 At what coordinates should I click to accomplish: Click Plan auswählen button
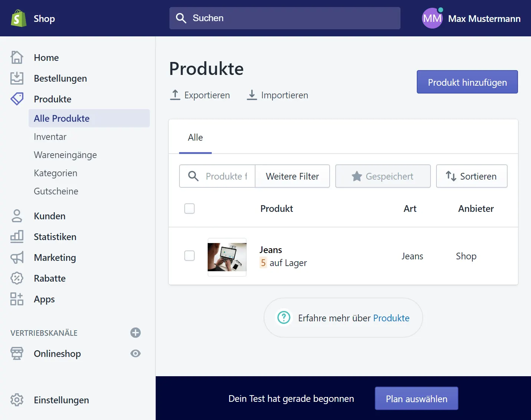pyautogui.click(x=416, y=398)
